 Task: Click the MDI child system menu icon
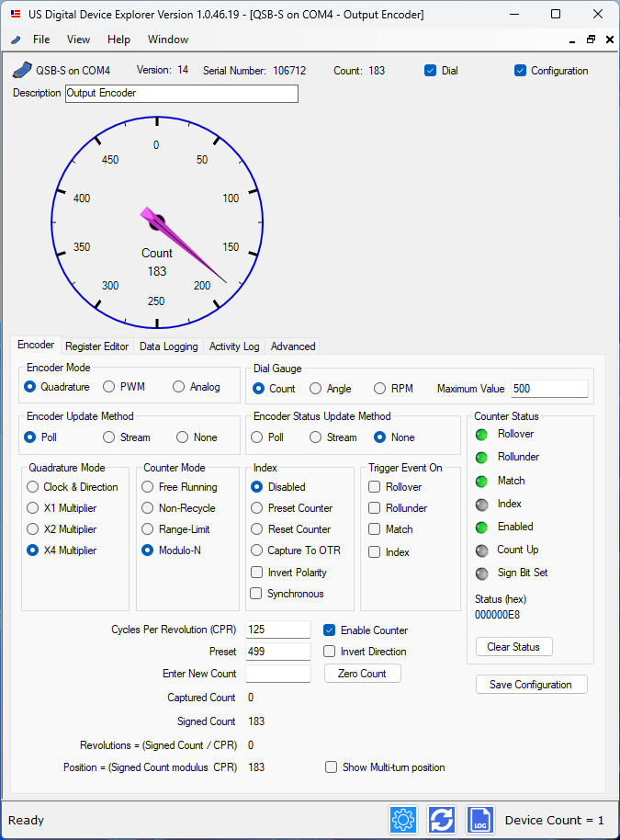[x=16, y=40]
